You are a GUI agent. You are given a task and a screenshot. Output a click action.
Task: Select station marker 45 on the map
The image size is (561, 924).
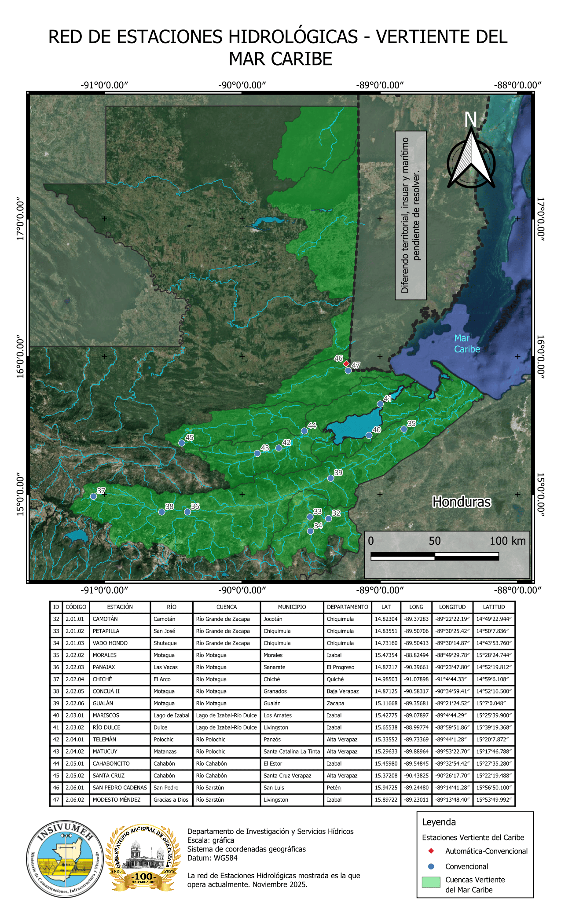[x=182, y=443]
